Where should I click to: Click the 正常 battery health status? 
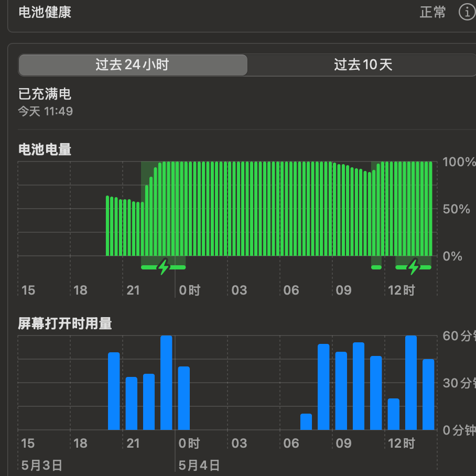(x=432, y=12)
